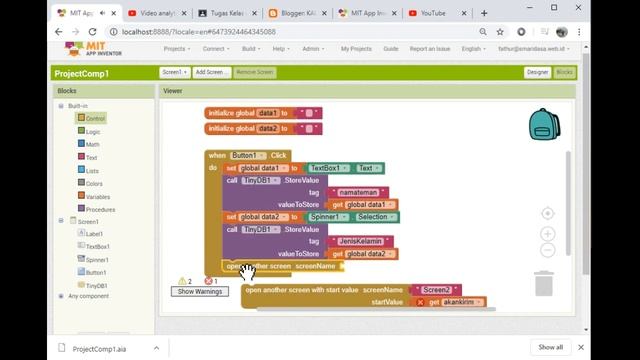Collapse the Built-in tree section

click(x=61, y=106)
